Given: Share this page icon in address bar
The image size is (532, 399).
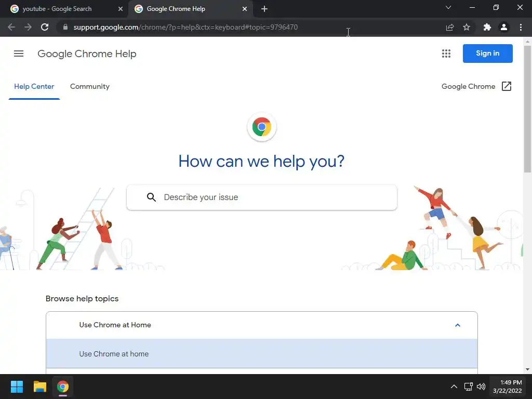Looking at the screenshot, I should [x=450, y=27].
